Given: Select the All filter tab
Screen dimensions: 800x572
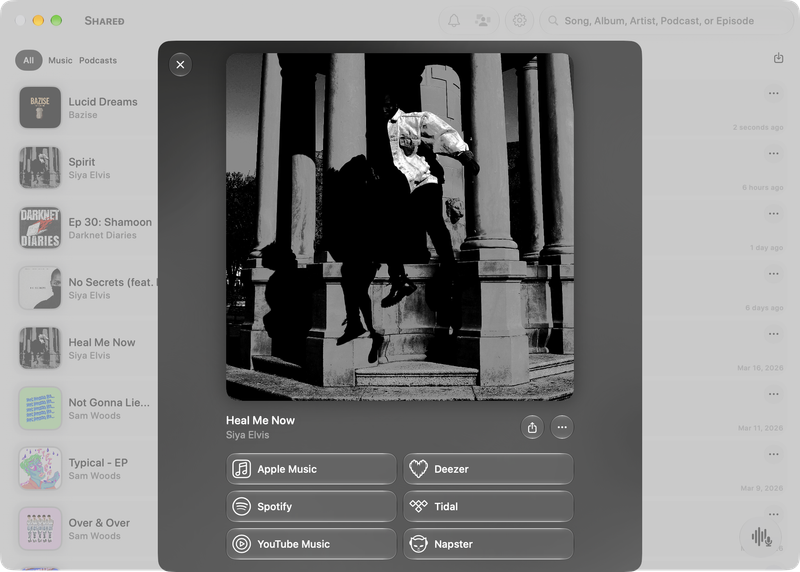Looking at the screenshot, I should (29, 60).
